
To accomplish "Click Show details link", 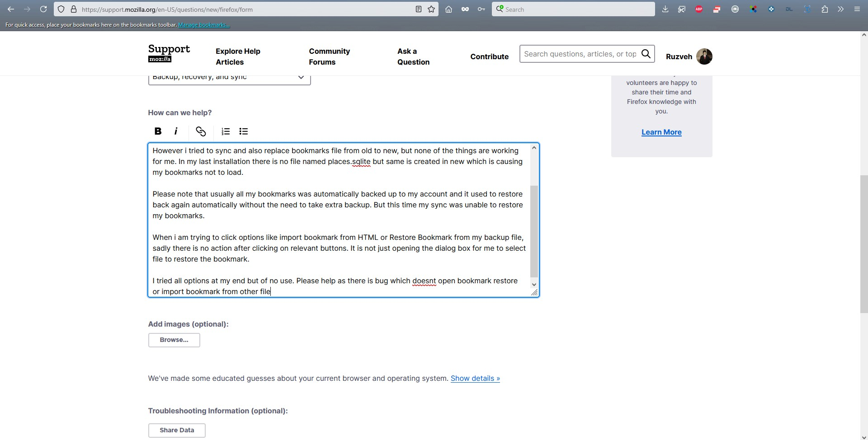I will pyautogui.click(x=475, y=378).
